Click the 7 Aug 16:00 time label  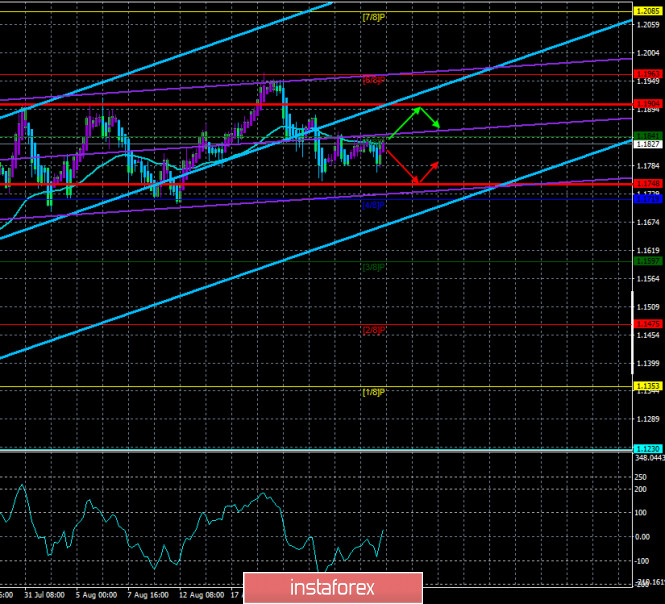pyautogui.click(x=148, y=595)
